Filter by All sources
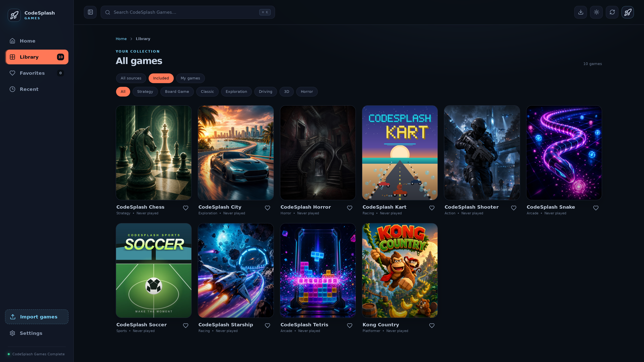 (131, 78)
